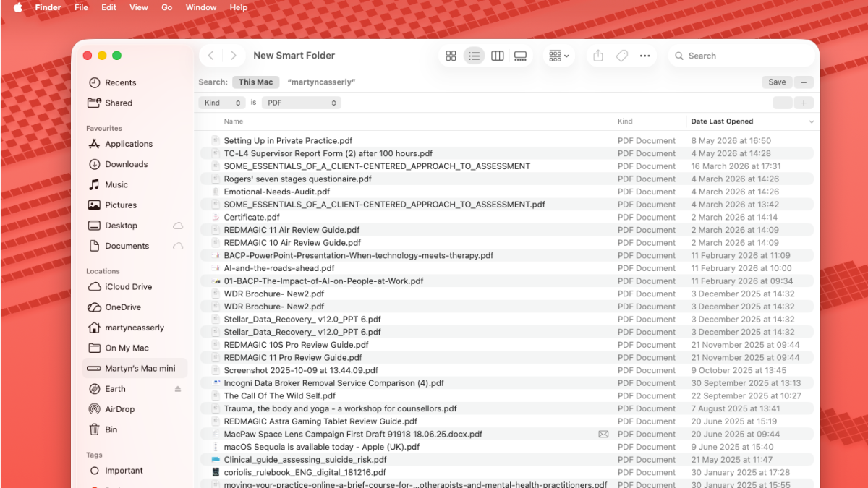This screenshot has height=488, width=868.
Task: Click the Search field
Action: coord(741,56)
